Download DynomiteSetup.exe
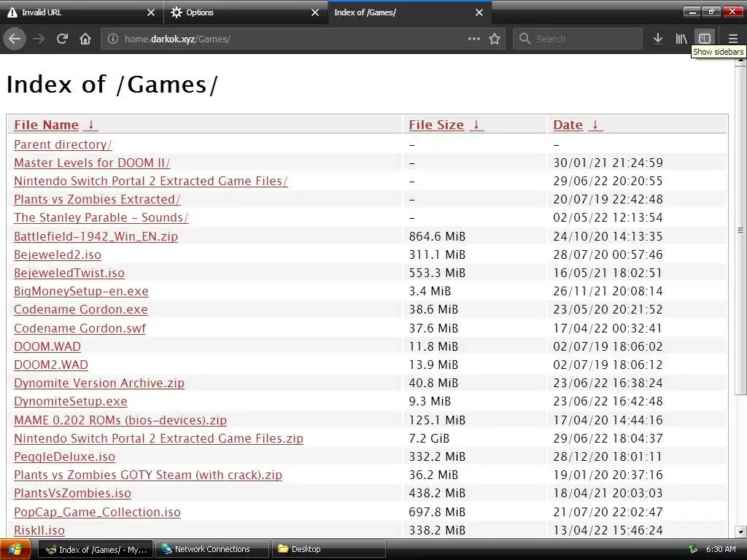The height and width of the screenshot is (560, 747). click(x=71, y=402)
